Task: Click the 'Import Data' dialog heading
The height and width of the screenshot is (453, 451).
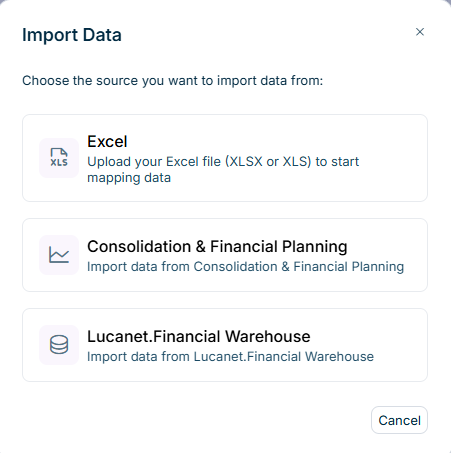Action: click(x=72, y=35)
